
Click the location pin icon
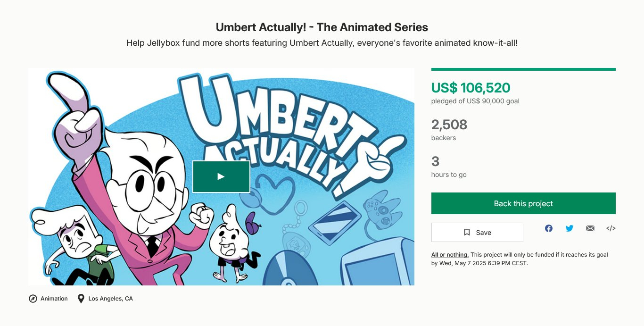click(x=81, y=299)
